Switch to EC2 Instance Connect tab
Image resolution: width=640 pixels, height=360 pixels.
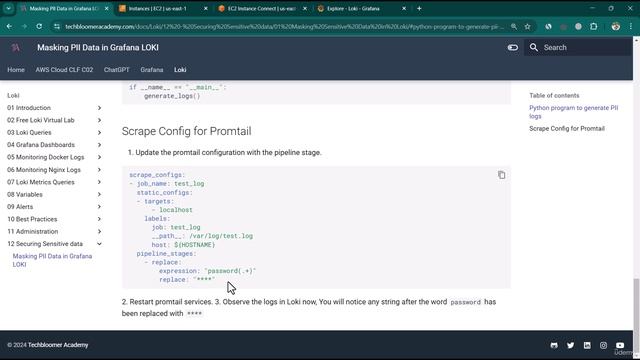click(262, 8)
